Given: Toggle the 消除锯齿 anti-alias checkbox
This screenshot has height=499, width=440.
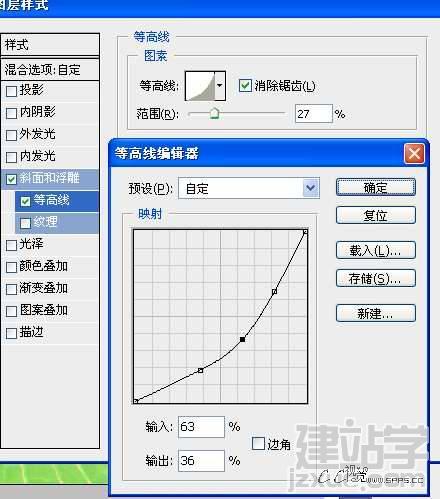Looking at the screenshot, I should pyautogui.click(x=245, y=86).
